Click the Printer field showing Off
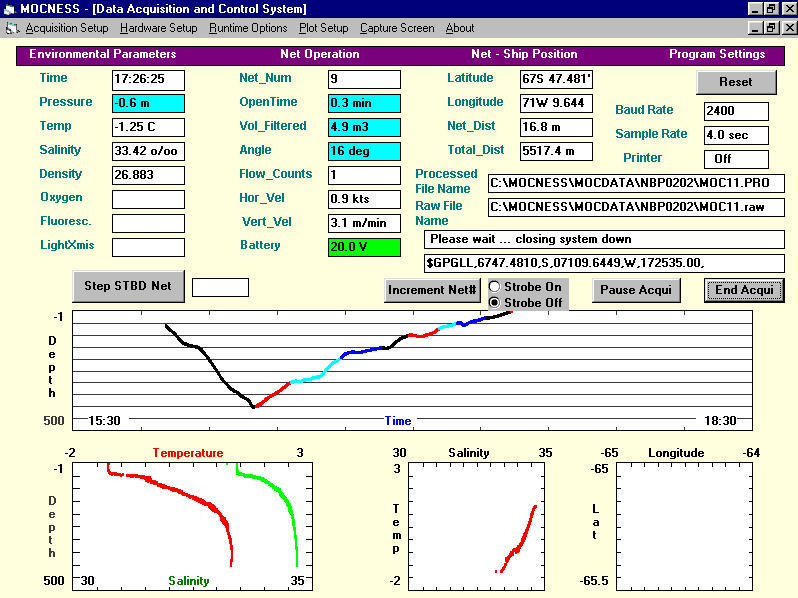Screen dimensions: 798x598 (x=736, y=159)
